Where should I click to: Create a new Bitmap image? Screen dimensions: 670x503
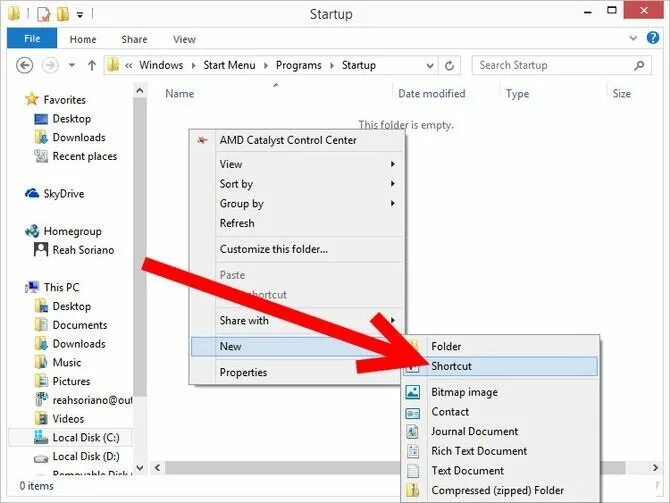(500, 392)
